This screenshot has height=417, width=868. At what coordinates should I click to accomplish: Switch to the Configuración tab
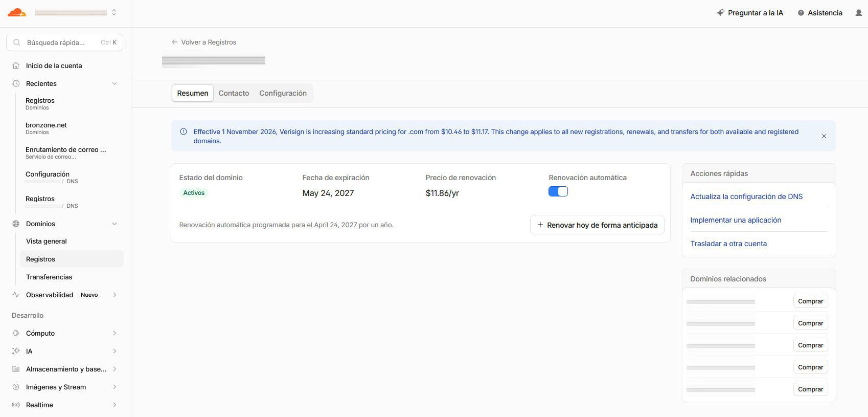click(x=283, y=93)
